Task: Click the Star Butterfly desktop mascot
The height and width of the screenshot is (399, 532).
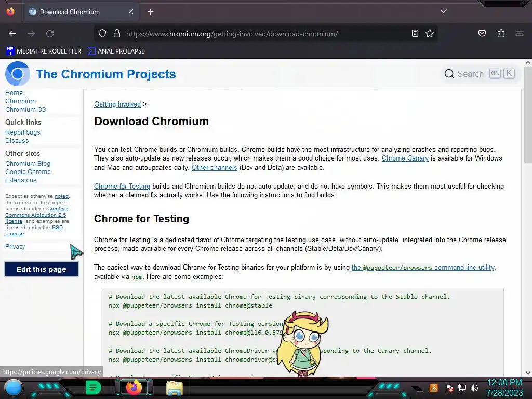Action: click(x=303, y=343)
